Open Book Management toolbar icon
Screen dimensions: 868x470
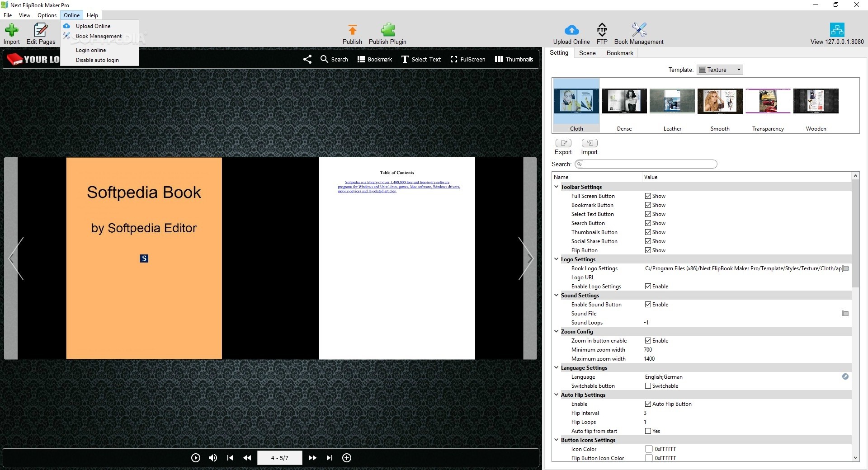pos(639,30)
